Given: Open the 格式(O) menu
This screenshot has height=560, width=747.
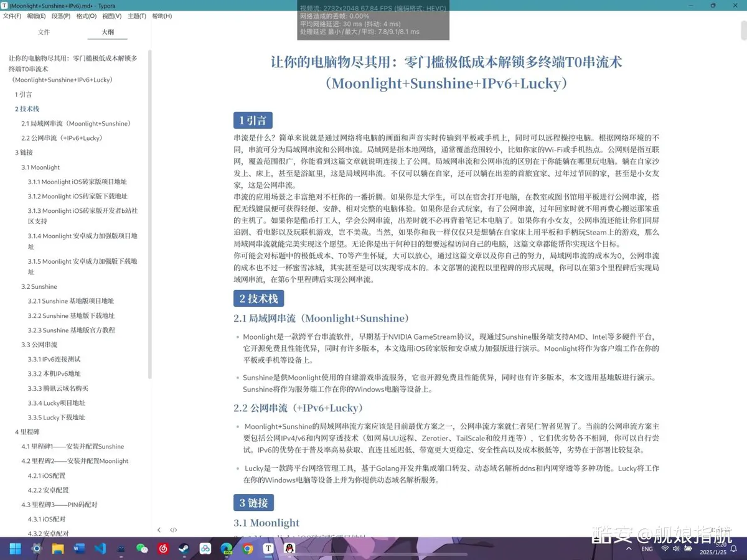Looking at the screenshot, I should 87,16.
